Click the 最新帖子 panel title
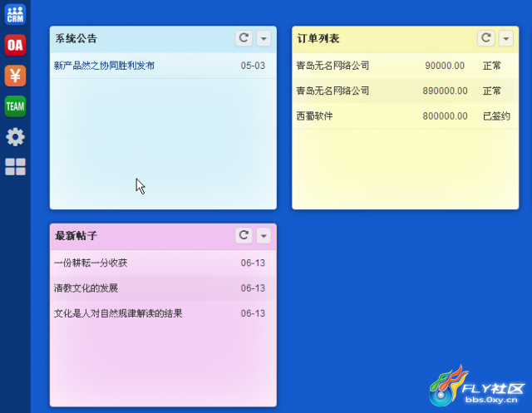 76,236
